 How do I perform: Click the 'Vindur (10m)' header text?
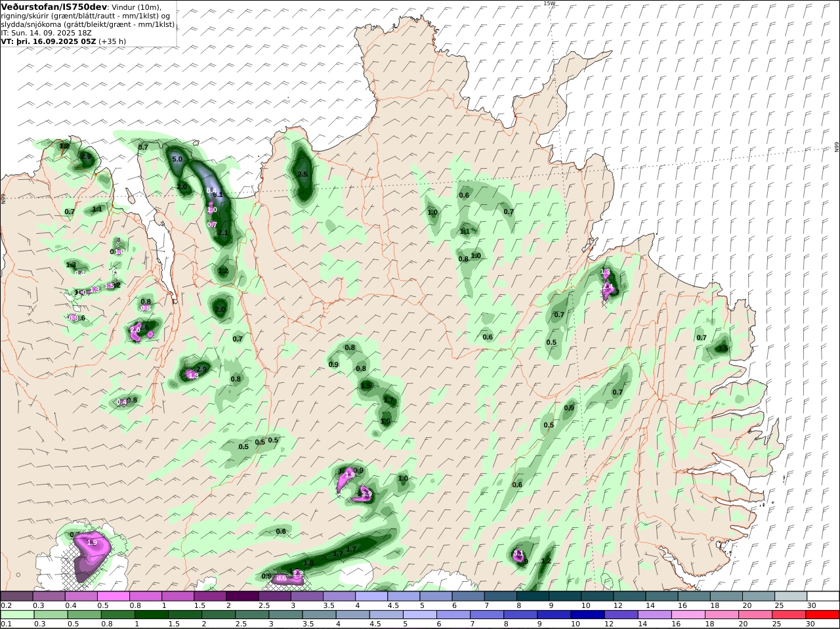pos(136,7)
